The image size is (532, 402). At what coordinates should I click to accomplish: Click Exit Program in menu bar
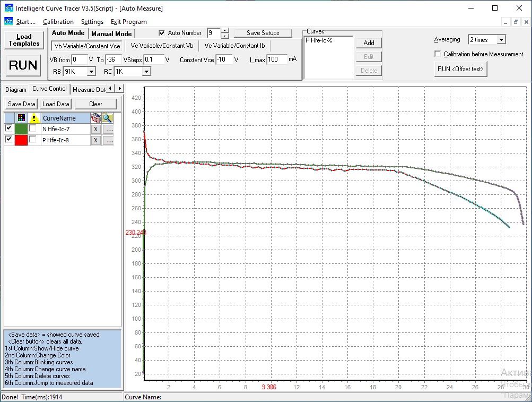click(128, 22)
